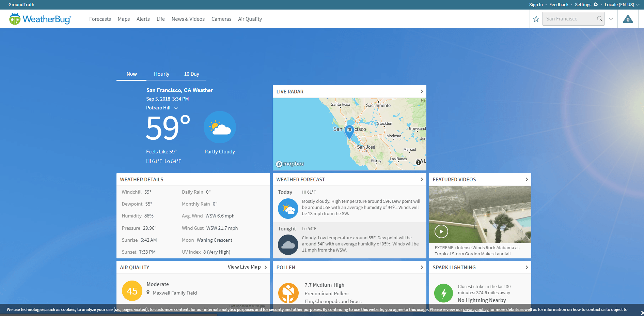Open the Forecasts menu

pos(100,19)
